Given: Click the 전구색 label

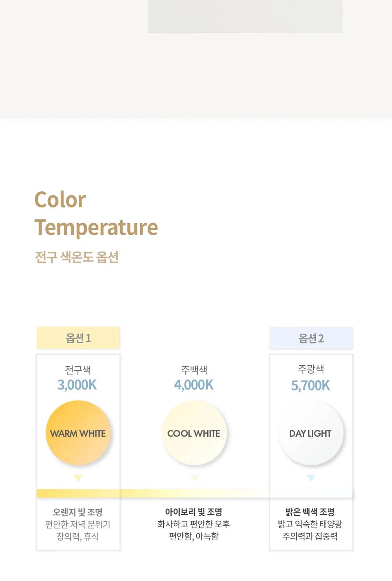Looking at the screenshot, I should pos(78,370).
